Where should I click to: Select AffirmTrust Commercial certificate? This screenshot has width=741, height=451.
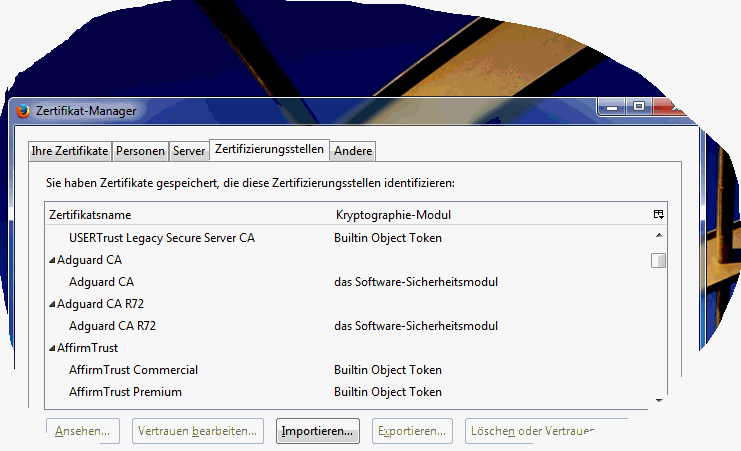click(x=133, y=370)
